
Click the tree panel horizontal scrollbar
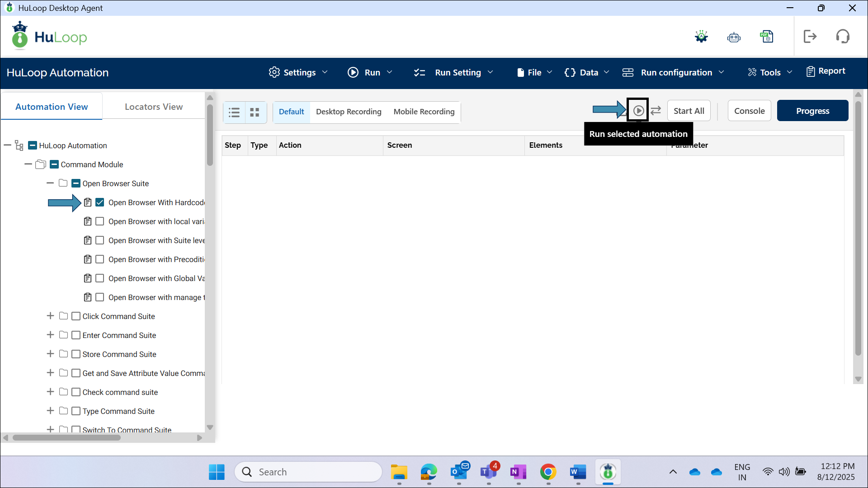click(66, 437)
